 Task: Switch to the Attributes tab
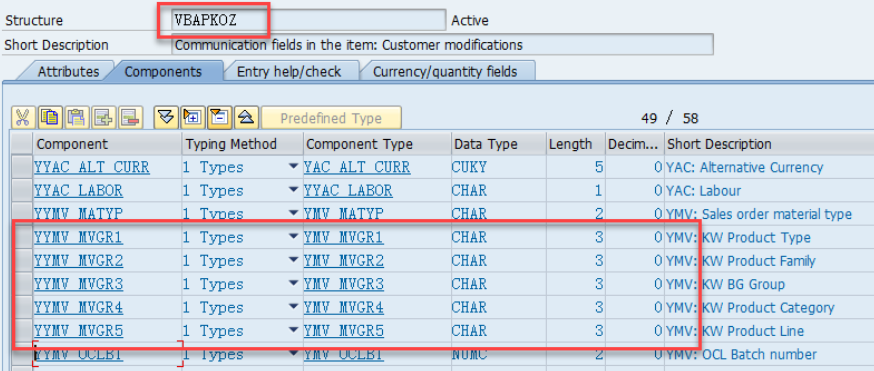click(x=68, y=72)
